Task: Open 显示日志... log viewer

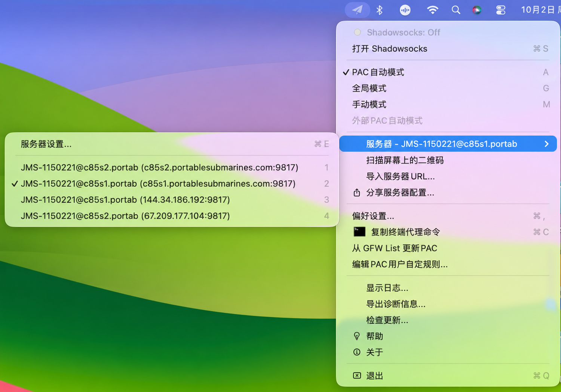Action: tap(448, 288)
